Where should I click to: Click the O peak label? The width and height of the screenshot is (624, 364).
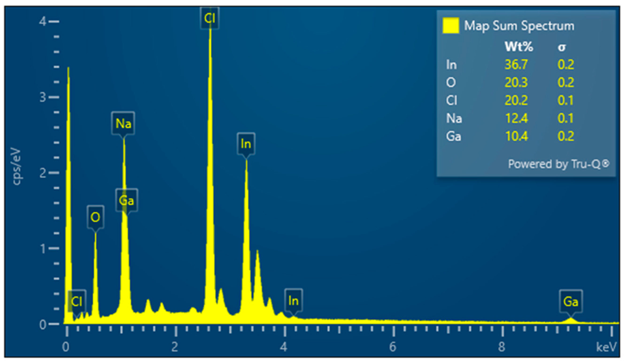click(x=95, y=217)
